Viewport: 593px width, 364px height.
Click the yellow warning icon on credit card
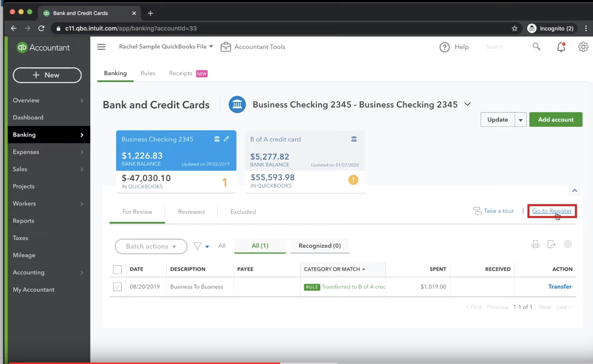coord(353,180)
